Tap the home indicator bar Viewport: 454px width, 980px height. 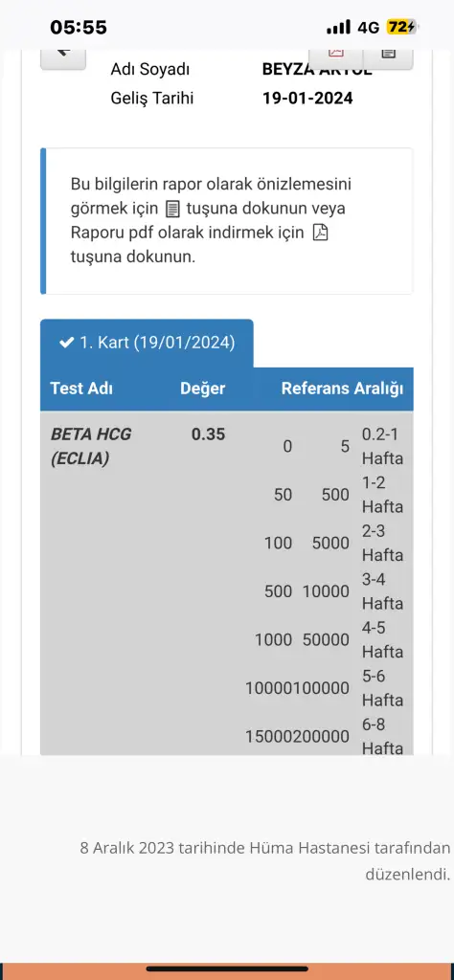pos(227,969)
